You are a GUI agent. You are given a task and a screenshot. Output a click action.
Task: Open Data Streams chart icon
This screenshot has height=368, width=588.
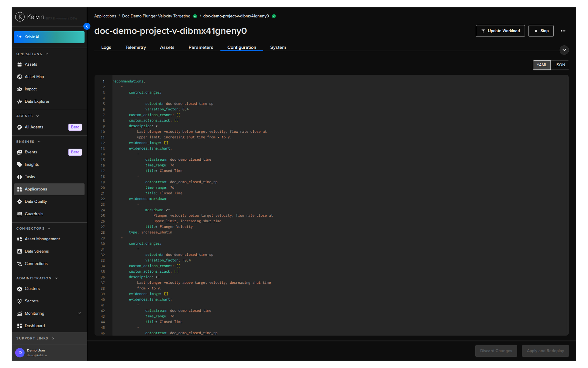(20, 251)
